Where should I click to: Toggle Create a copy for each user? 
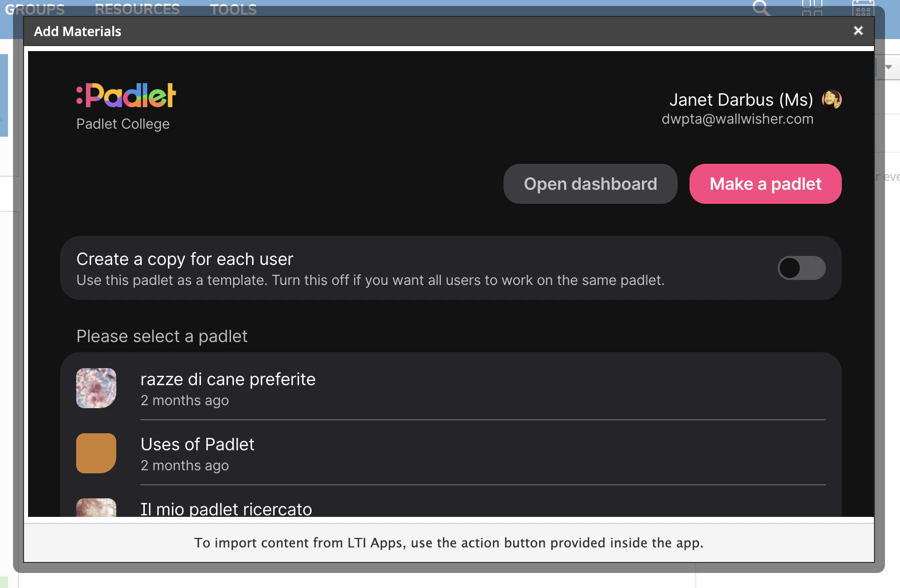click(x=801, y=268)
